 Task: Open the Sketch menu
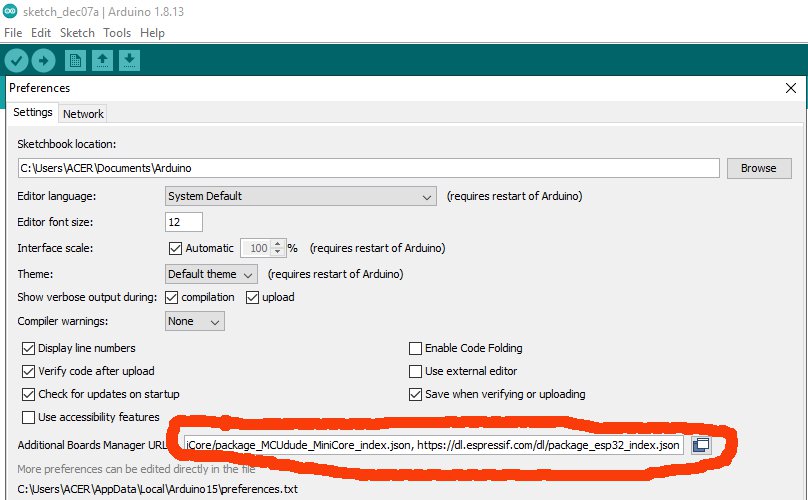tap(77, 33)
